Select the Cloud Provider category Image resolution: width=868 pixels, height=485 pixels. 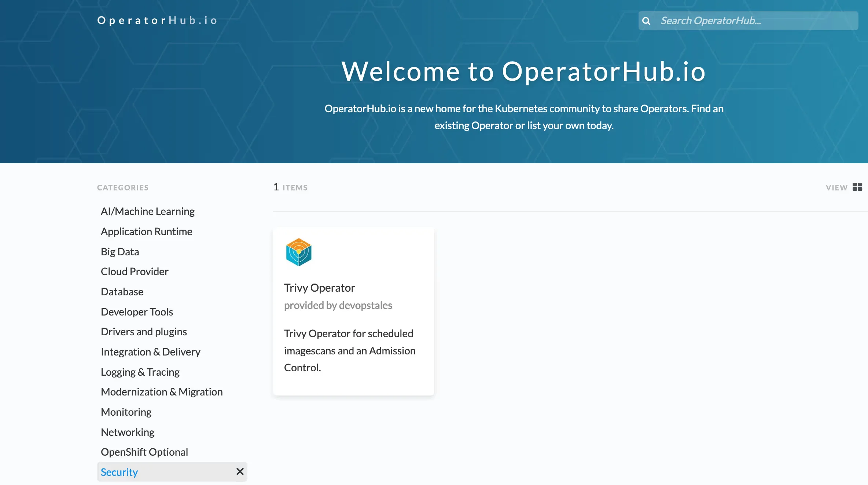click(x=134, y=271)
